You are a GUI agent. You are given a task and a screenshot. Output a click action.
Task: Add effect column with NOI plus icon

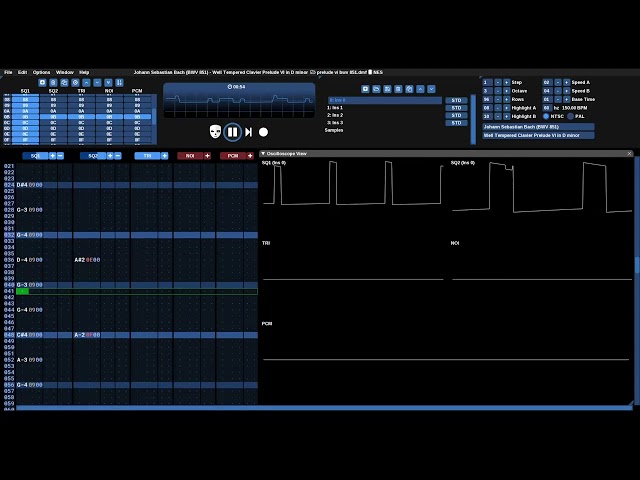tap(207, 156)
